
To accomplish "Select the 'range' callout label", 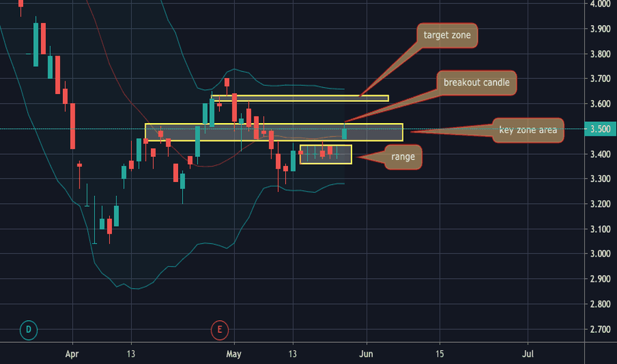I will (x=403, y=157).
